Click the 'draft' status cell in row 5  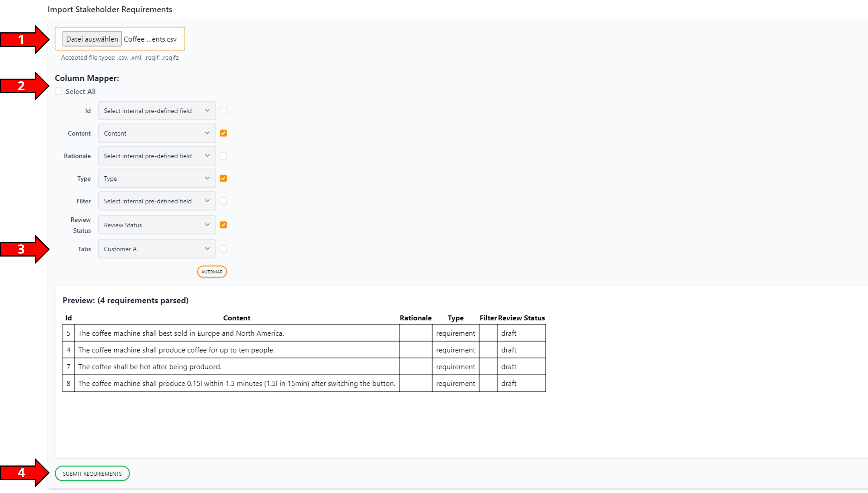(x=521, y=333)
